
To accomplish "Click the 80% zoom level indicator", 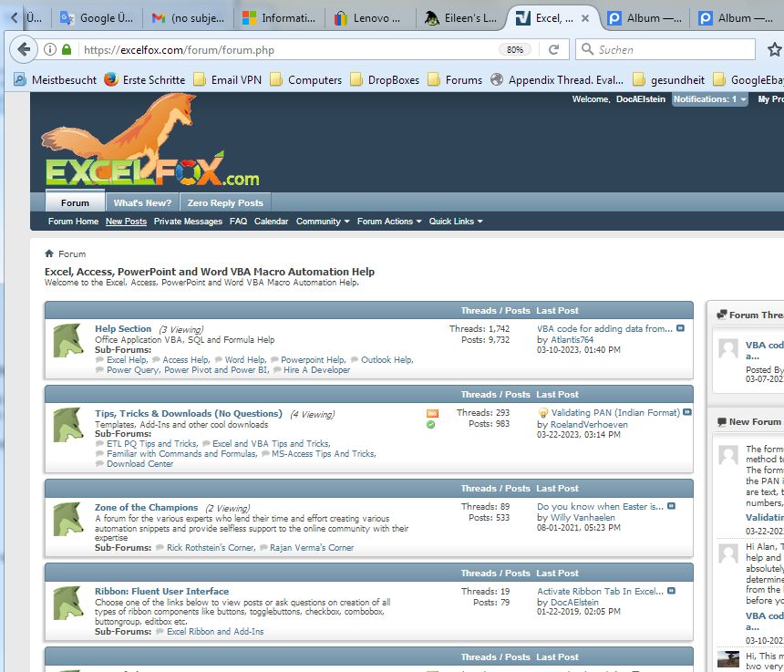I will tap(514, 49).
